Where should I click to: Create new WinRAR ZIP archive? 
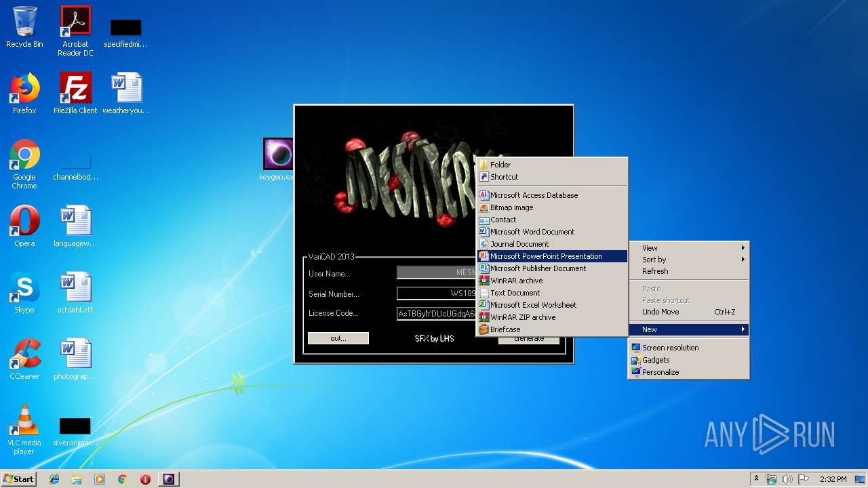(552, 317)
